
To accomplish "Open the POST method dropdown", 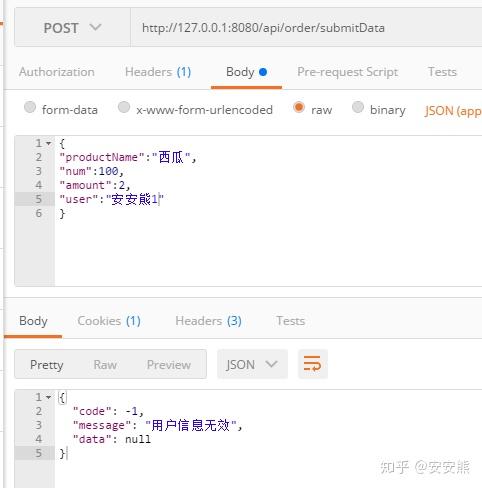I will (x=72, y=28).
